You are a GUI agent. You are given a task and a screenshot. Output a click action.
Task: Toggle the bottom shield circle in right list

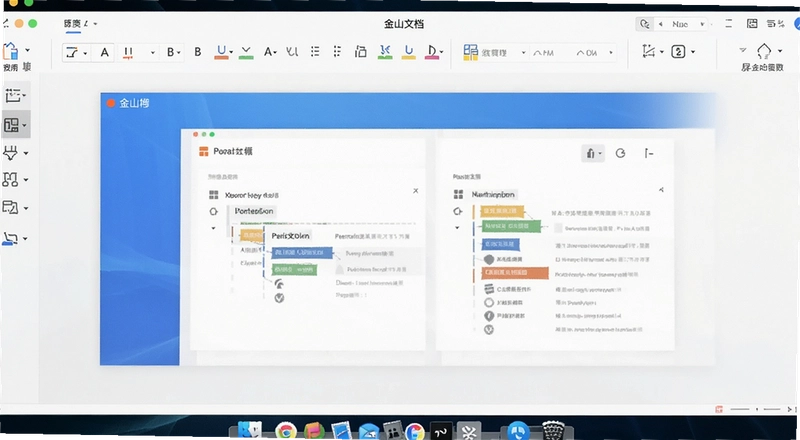489,329
